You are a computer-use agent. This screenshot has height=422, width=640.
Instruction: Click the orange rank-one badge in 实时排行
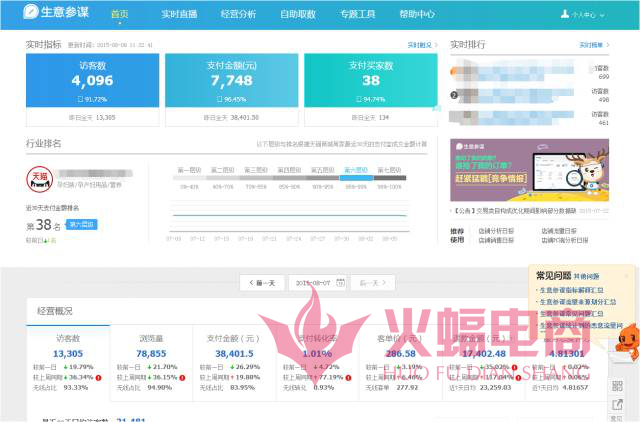(x=453, y=71)
